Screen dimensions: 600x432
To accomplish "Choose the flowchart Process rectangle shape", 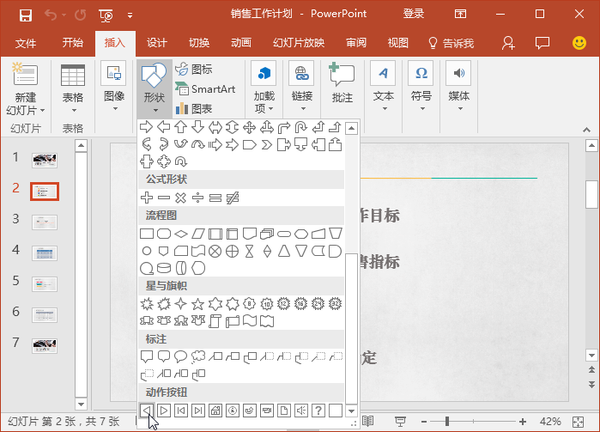I will tap(147, 233).
